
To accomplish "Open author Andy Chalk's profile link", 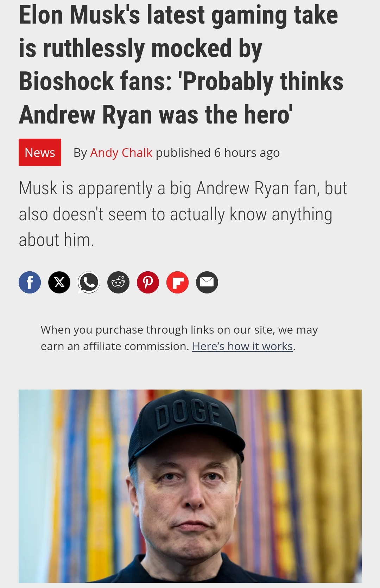I will coord(121,153).
